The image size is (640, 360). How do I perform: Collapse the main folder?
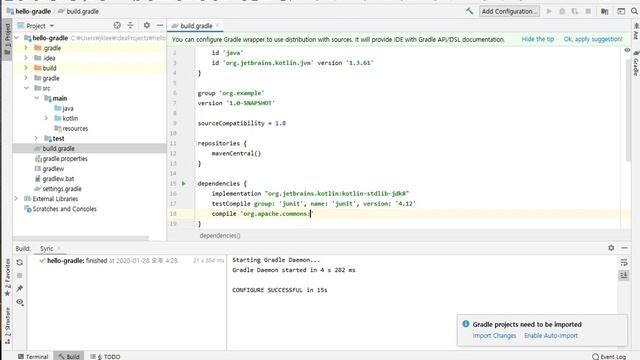coord(36,98)
